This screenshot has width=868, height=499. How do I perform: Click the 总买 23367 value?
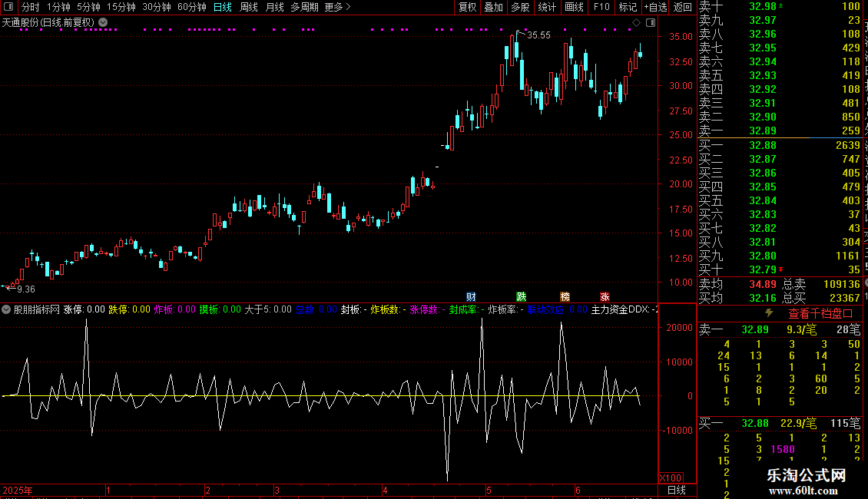coord(845,298)
